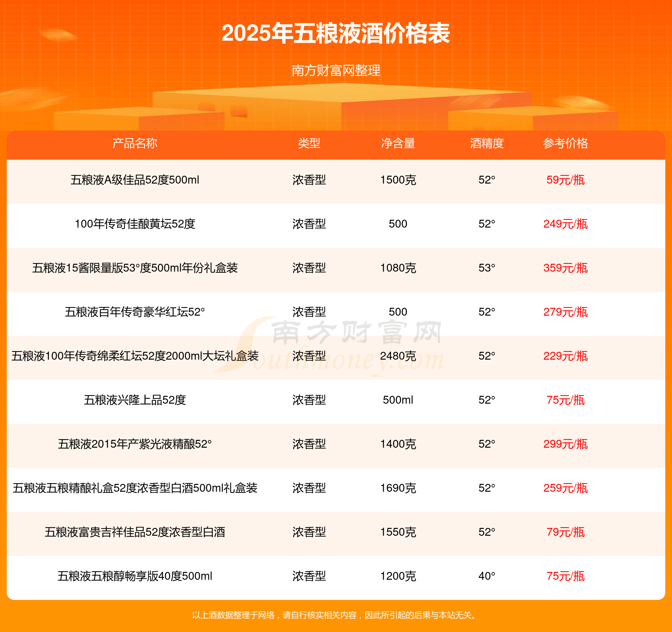Screen dimensions: 672x632
Task: Select "75元/瓶" price of 五粮液兴隆上品52度
Action: pyautogui.click(x=566, y=400)
